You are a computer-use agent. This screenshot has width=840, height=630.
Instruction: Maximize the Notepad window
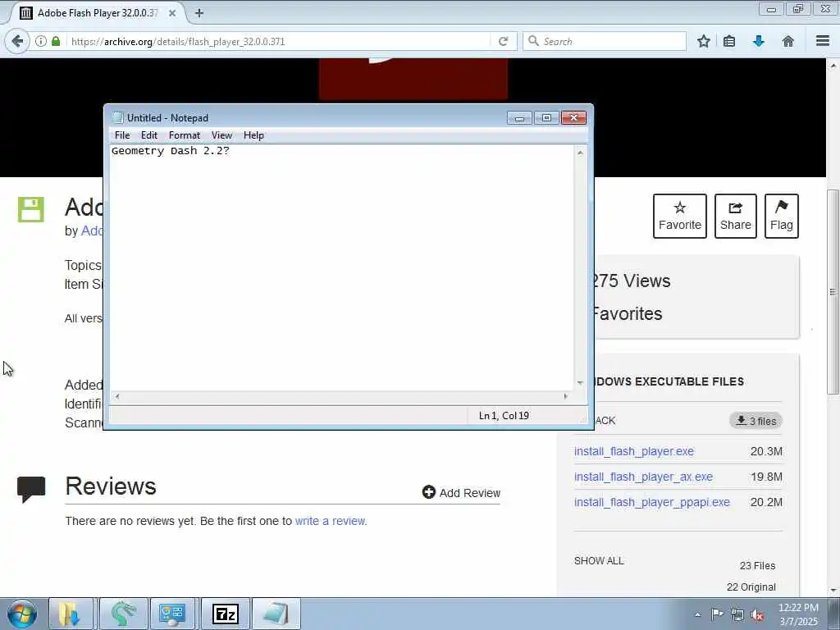pos(546,118)
